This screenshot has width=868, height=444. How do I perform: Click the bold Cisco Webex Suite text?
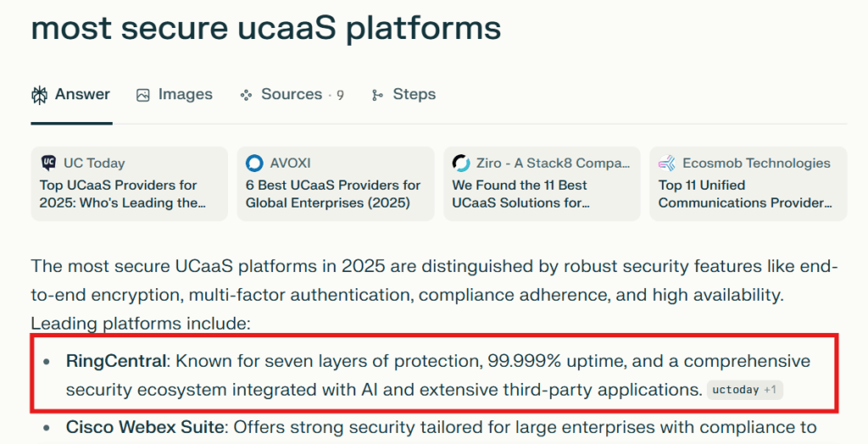point(145,427)
